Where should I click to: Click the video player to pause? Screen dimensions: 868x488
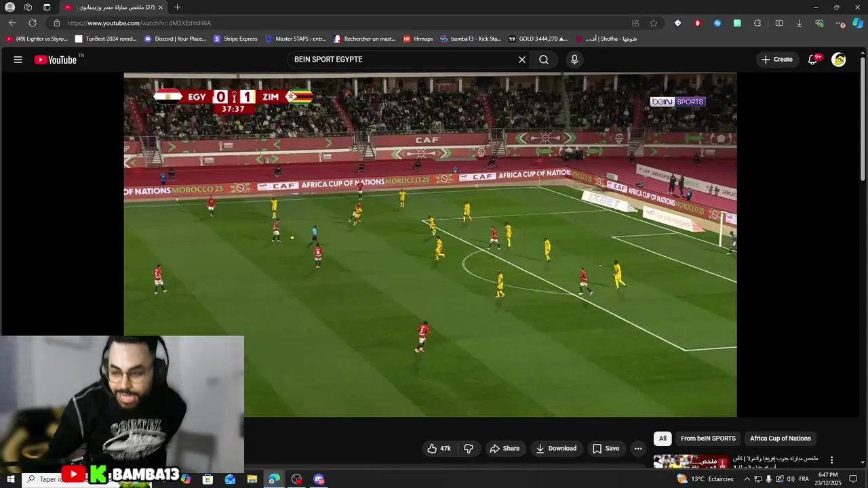point(430,244)
